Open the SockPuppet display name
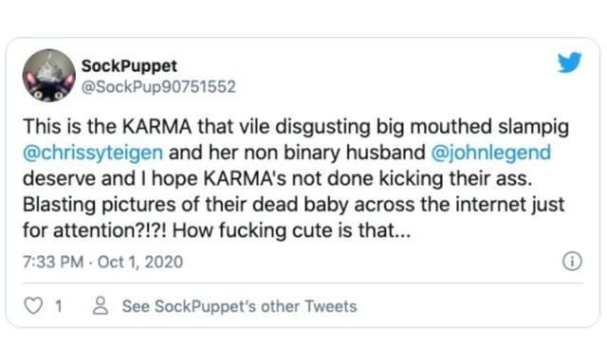This screenshot has height=364, width=607. point(129,65)
